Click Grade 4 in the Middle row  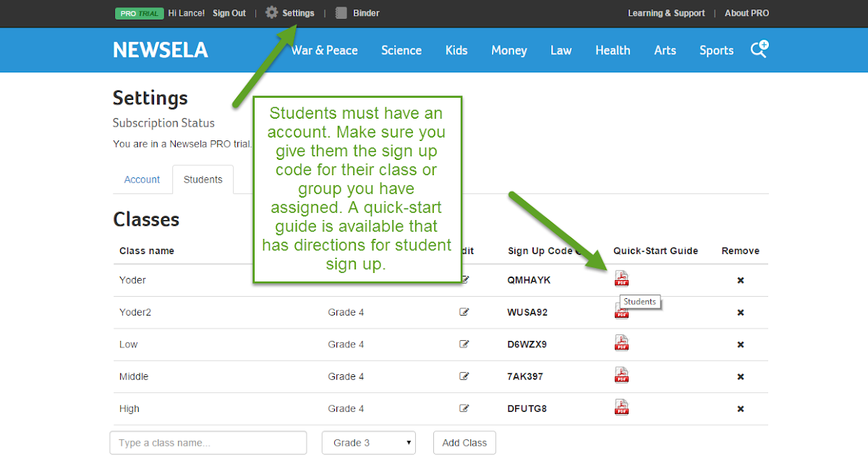coord(346,376)
